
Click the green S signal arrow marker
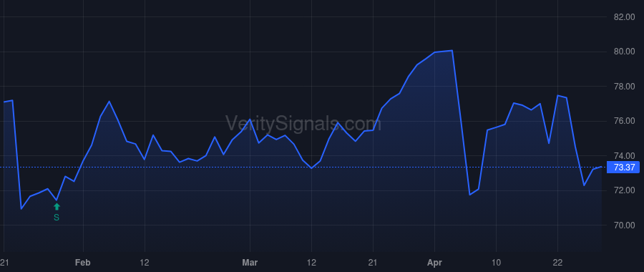[57, 207]
